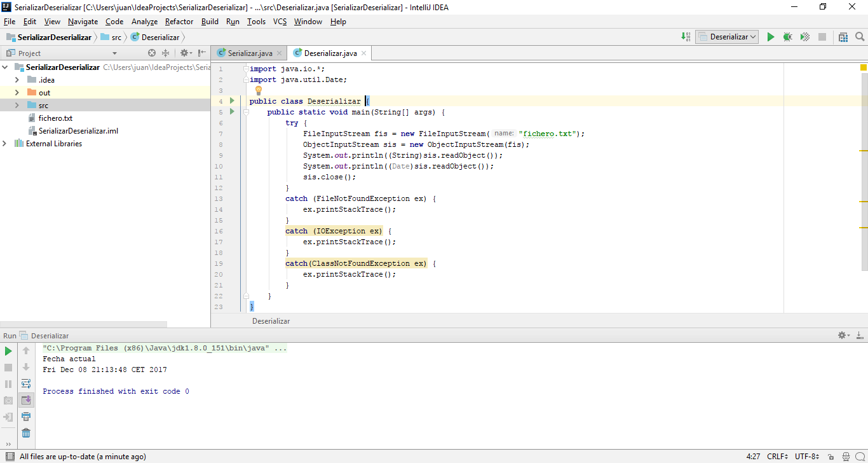Click the scroll from source target icon
The width and height of the screenshot is (868, 463).
[152, 53]
